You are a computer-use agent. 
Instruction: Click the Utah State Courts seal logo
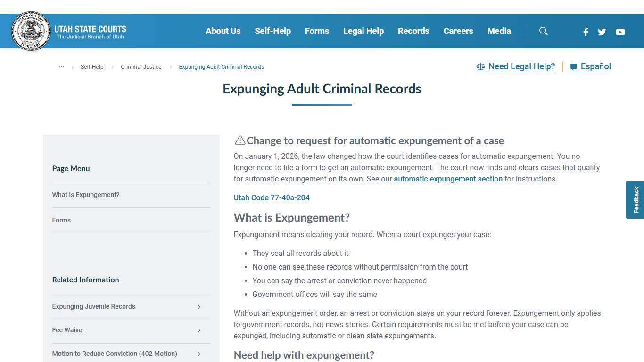[31, 31]
